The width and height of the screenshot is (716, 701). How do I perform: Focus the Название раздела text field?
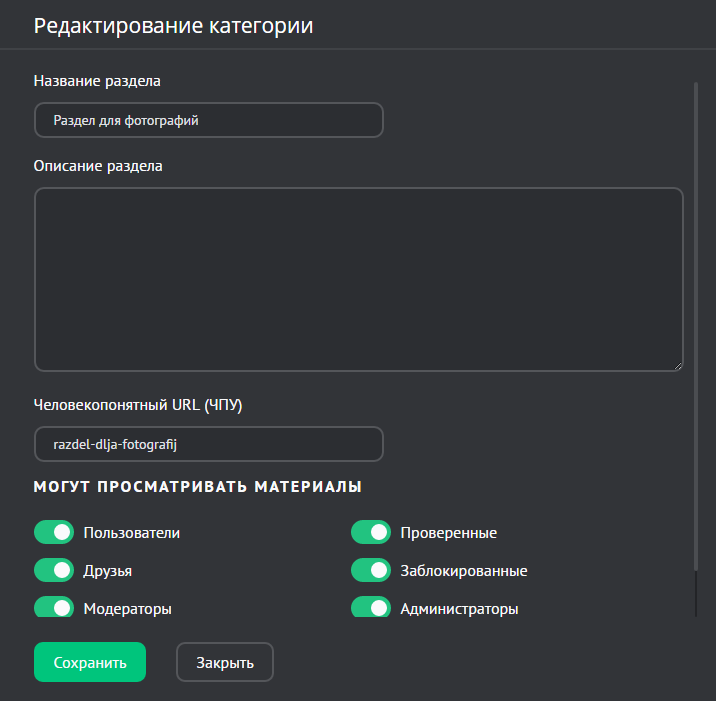coord(209,120)
